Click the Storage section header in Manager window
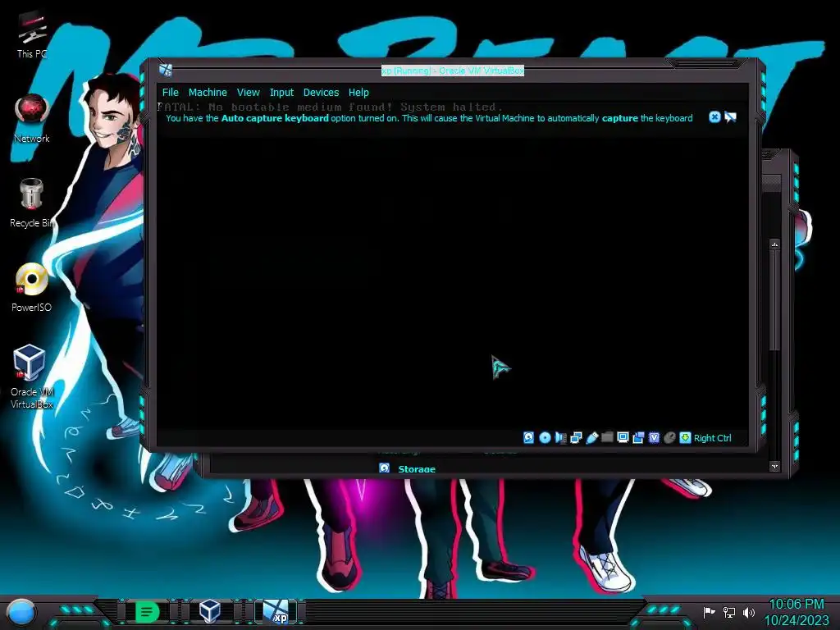Screen dimensions: 840x630 tap(417, 469)
